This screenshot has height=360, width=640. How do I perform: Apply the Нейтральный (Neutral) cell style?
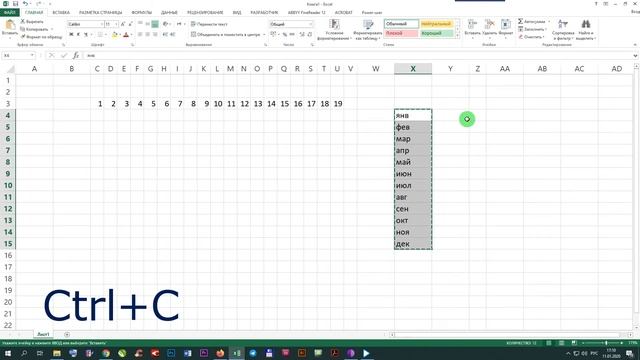(436, 24)
